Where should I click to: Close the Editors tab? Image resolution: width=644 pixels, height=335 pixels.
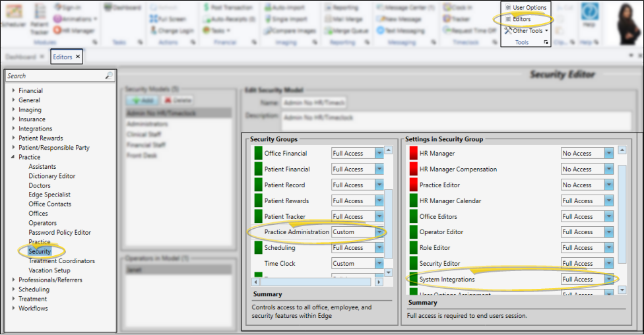click(x=77, y=57)
